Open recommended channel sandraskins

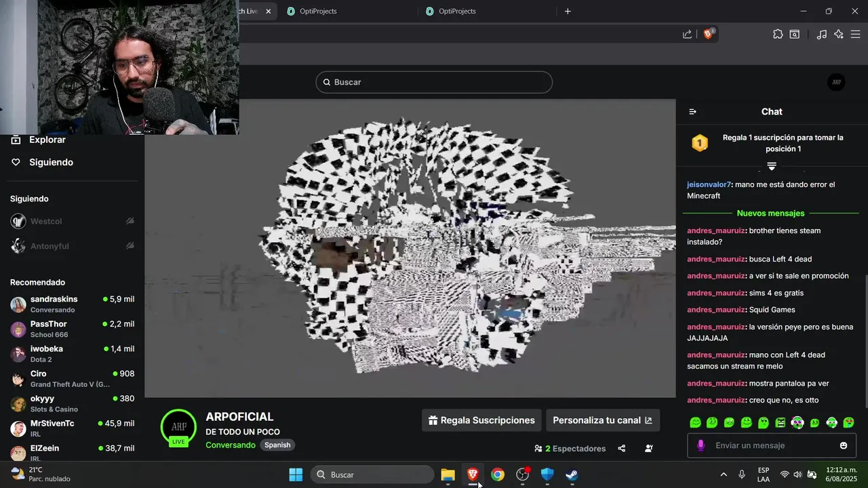coord(72,304)
